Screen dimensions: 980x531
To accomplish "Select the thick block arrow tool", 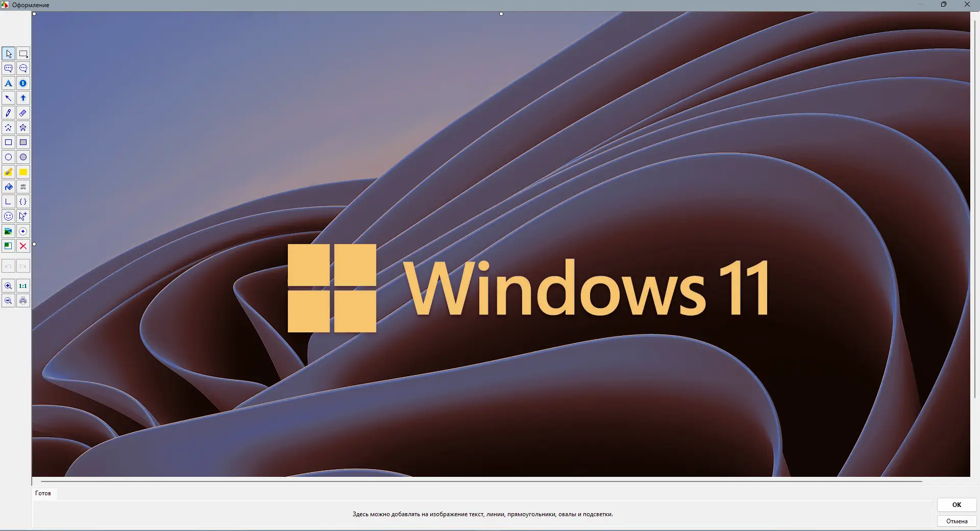I will pyautogui.click(x=23, y=98).
